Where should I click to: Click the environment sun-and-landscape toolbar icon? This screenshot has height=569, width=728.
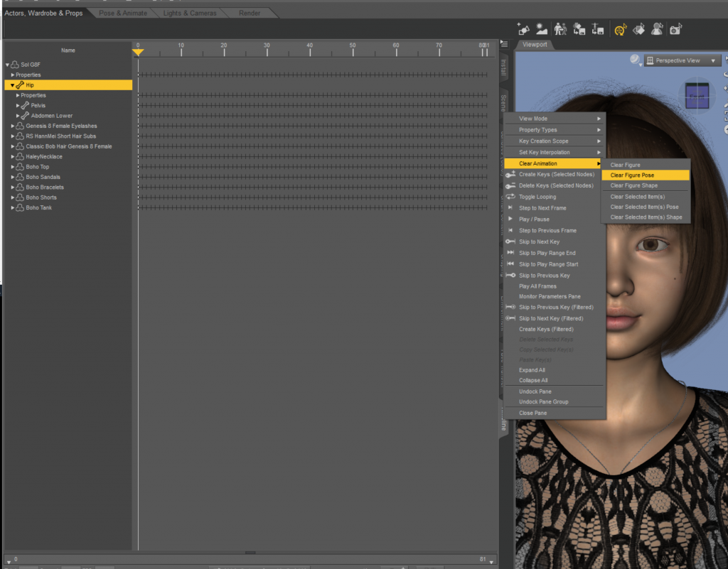coord(542,29)
